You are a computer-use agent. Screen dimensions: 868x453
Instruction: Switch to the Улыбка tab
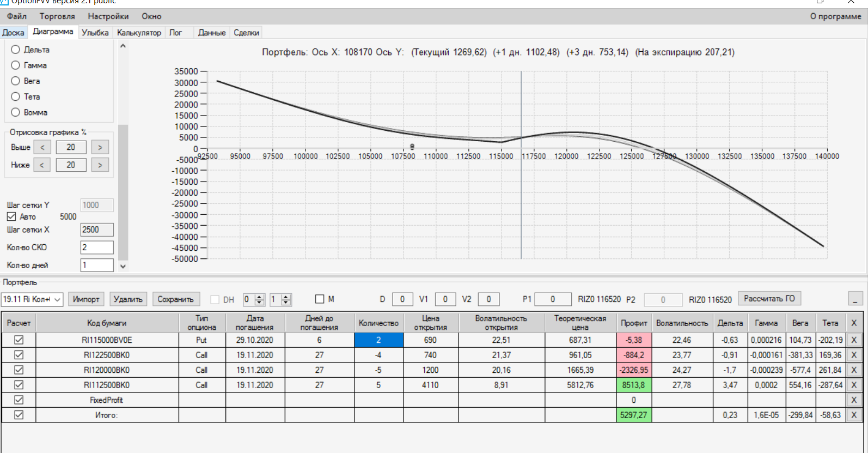tap(95, 33)
